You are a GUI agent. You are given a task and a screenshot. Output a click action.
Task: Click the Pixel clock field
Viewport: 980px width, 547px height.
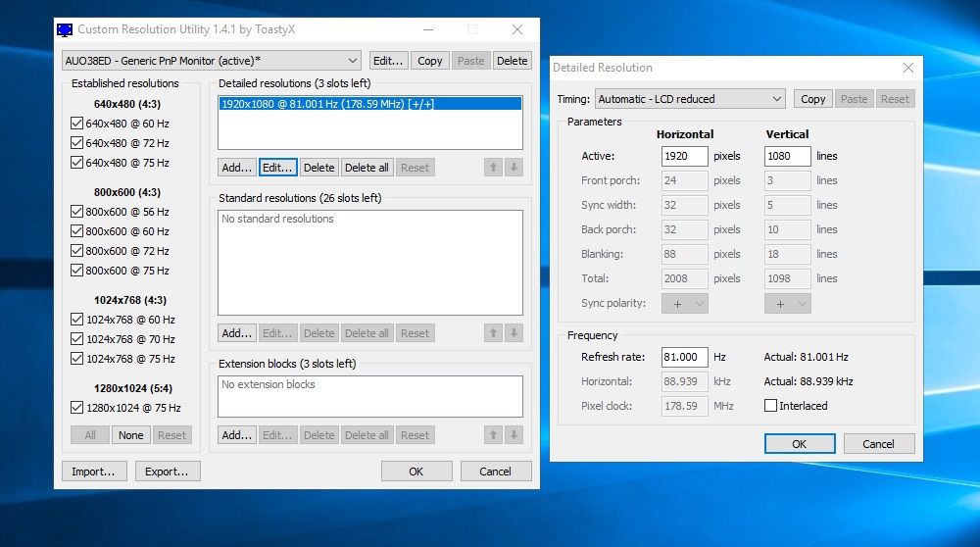[685, 406]
